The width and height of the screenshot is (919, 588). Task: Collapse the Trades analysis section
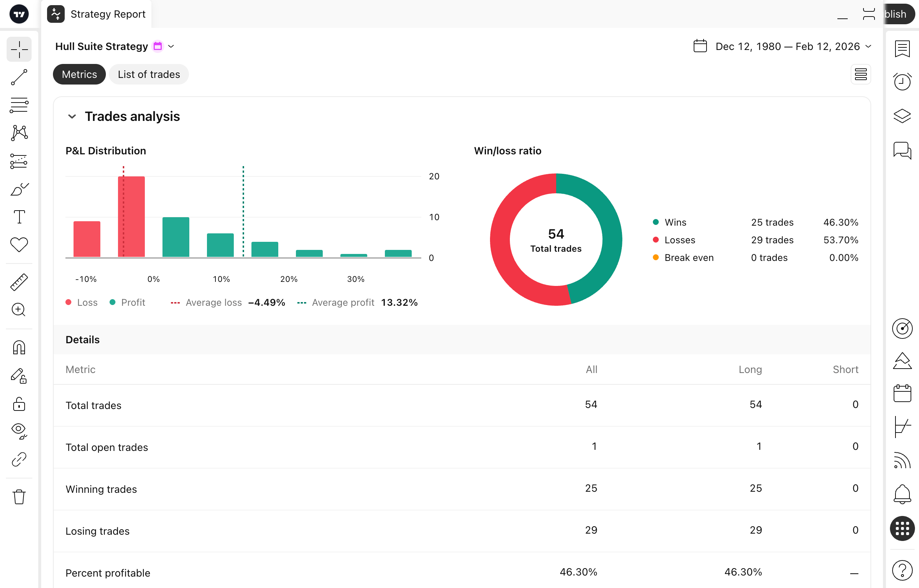pos(72,116)
